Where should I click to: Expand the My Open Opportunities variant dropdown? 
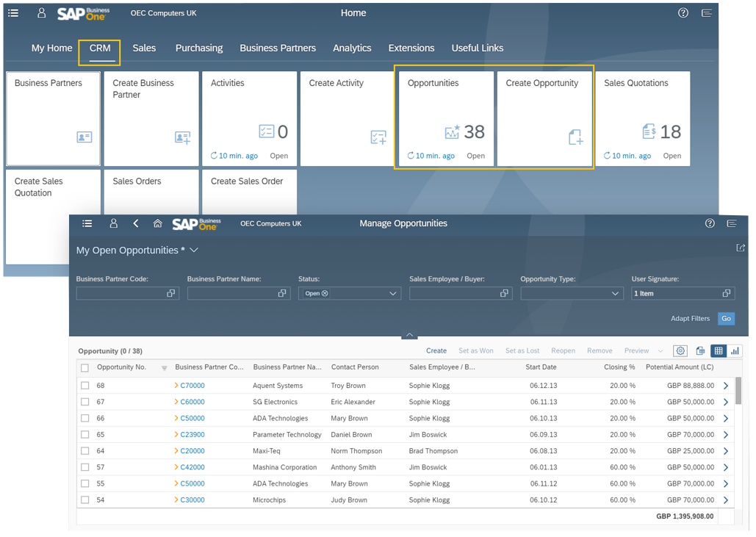(194, 251)
